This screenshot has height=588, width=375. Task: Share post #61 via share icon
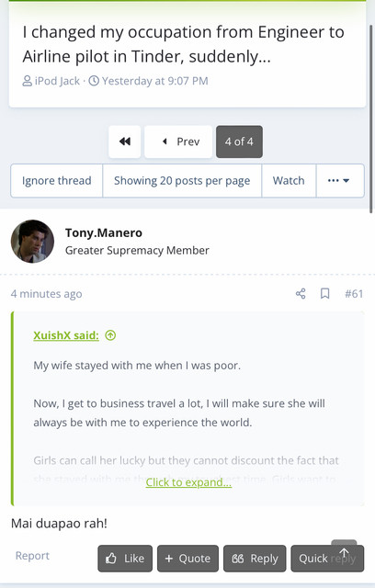(301, 294)
